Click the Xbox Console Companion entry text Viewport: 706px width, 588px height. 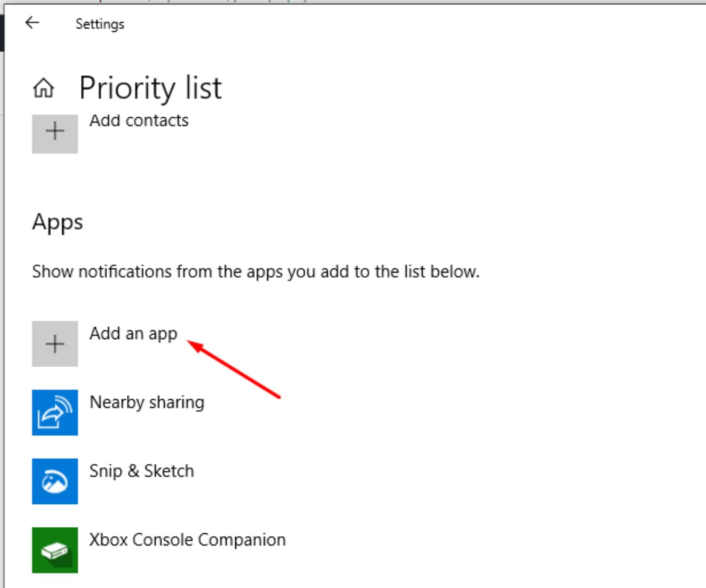coord(188,540)
